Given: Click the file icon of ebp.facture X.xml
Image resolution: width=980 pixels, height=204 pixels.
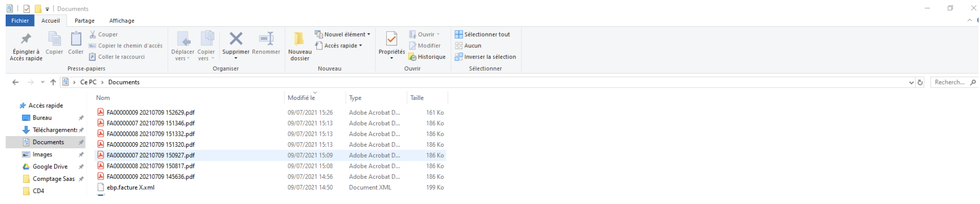Looking at the screenshot, I should pyautogui.click(x=101, y=188).
